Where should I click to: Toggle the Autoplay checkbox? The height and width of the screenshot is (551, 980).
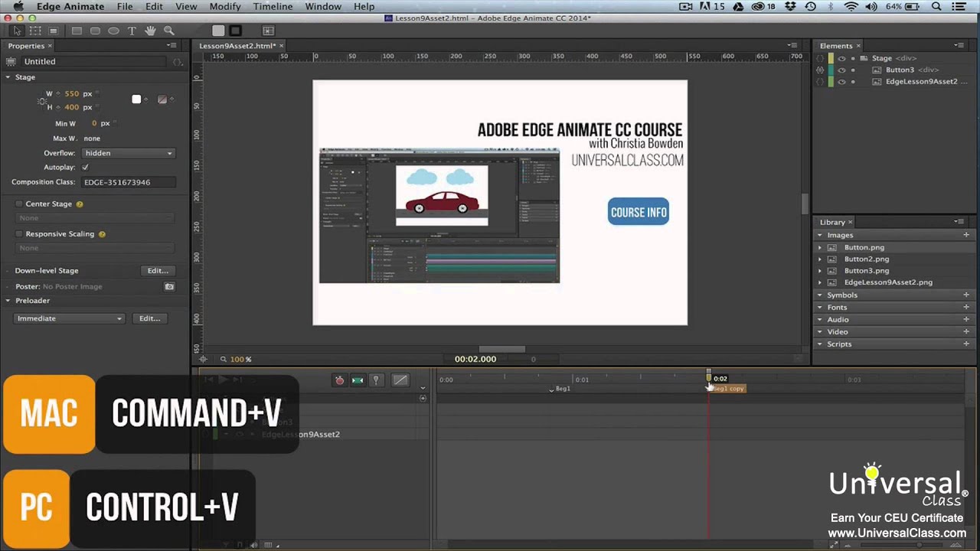(85, 167)
